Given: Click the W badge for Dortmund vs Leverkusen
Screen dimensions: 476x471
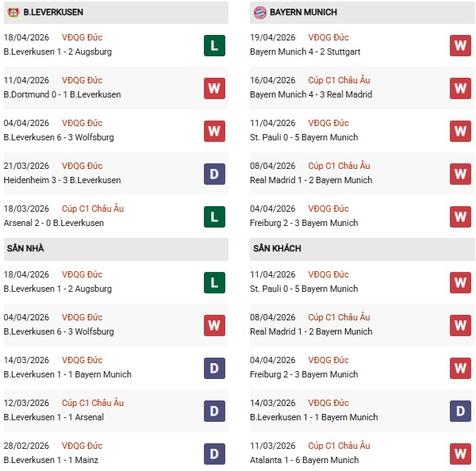Looking at the screenshot, I should [x=214, y=88].
